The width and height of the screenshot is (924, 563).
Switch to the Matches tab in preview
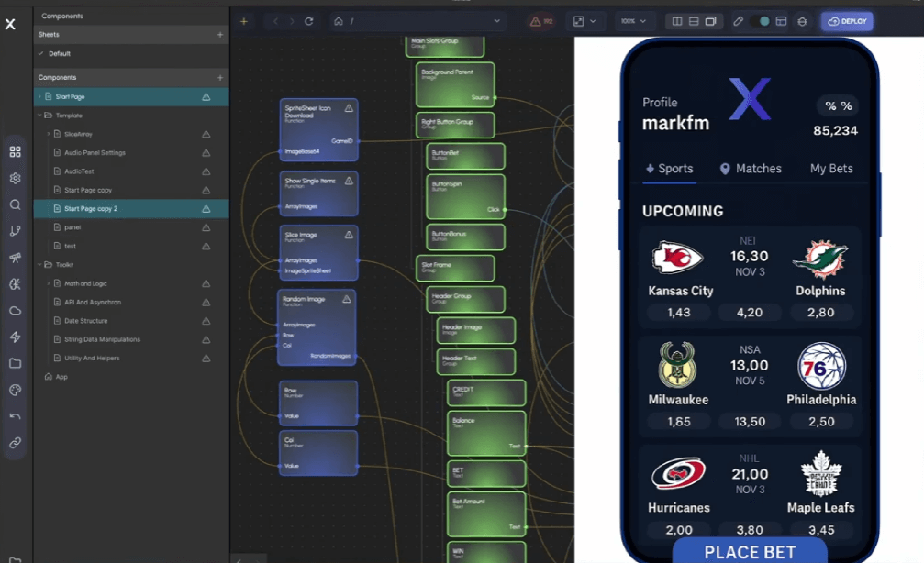[x=751, y=169]
